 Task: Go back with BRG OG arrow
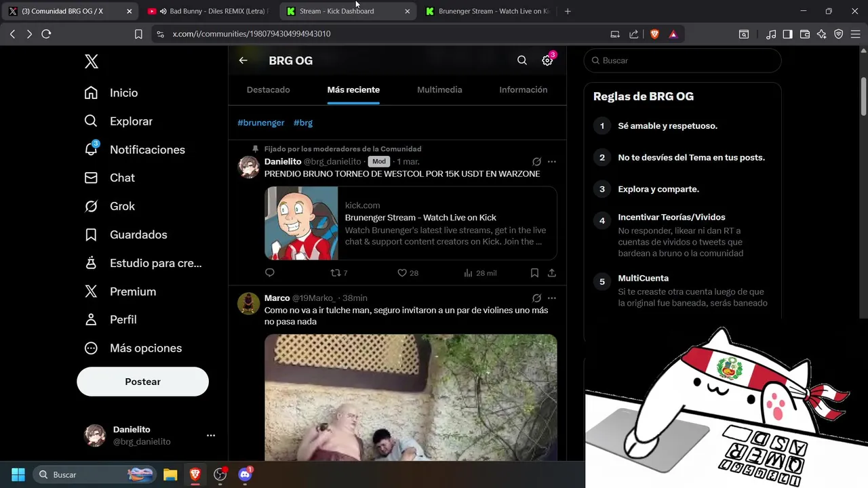pyautogui.click(x=243, y=60)
